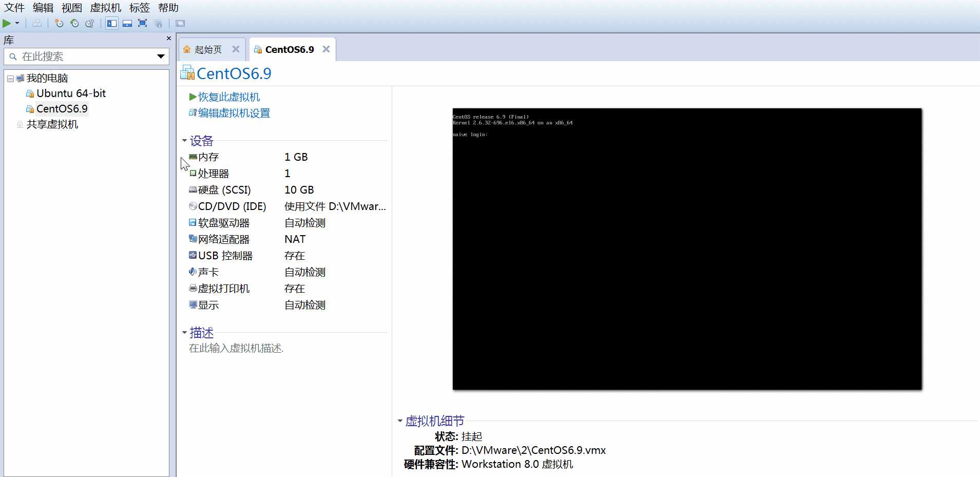Viewport: 980px width, 477px height.
Task: Enter full screen mode icon
Action: click(143, 23)
